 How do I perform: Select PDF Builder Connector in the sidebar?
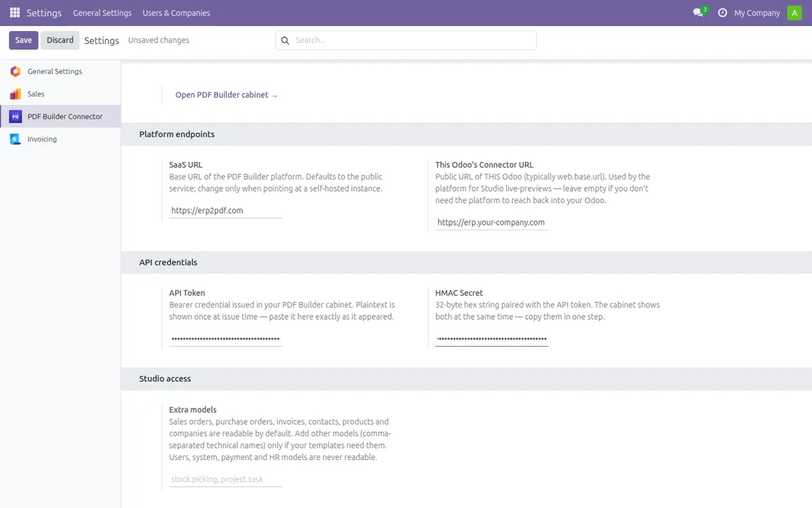(x=60, y=117)
